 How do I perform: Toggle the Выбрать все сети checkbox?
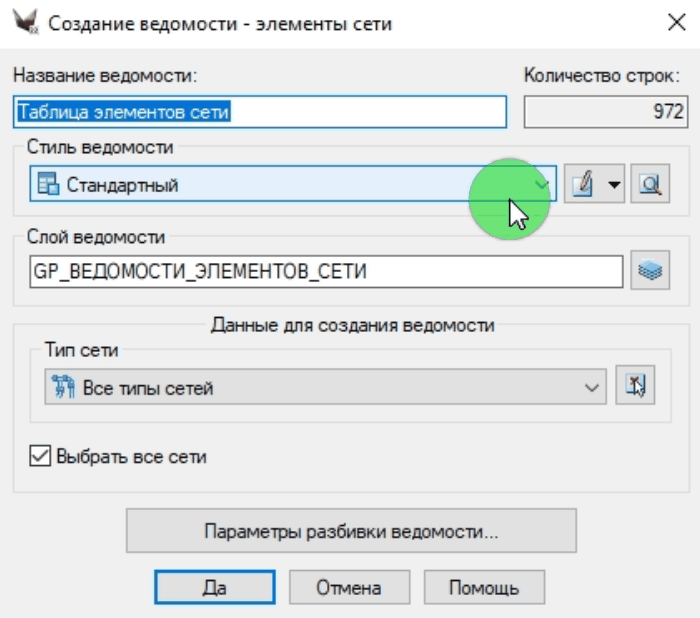click(x=40, y=457)
